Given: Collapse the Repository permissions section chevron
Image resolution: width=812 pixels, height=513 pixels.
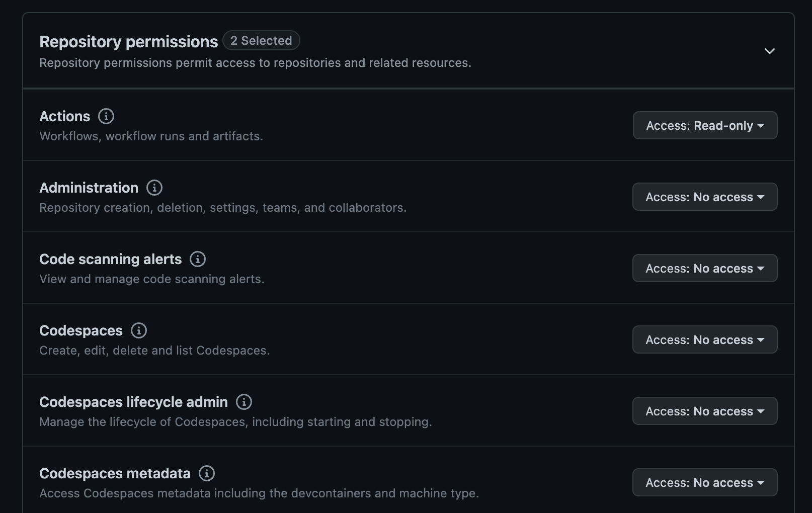Looking at the screenshot, I should click(x=769, y=51).
